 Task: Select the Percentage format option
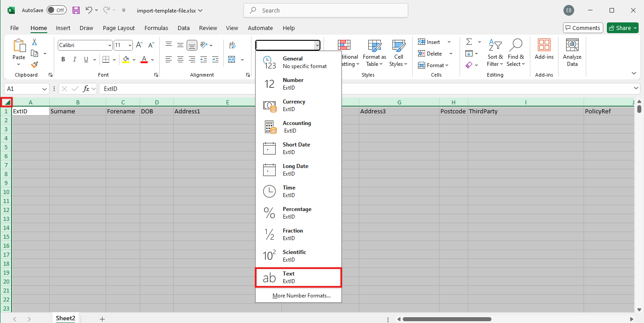[x=299, y=213]
